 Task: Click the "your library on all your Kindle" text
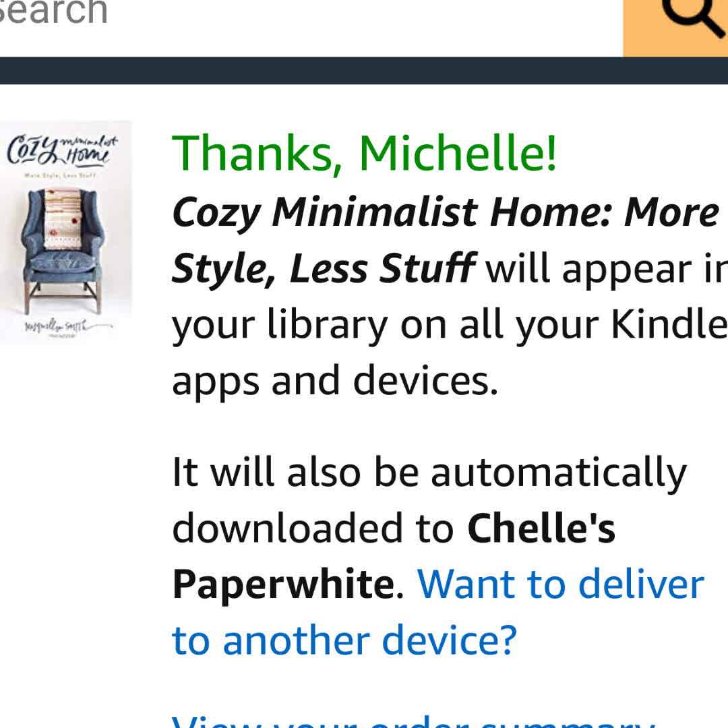point(450,325)
